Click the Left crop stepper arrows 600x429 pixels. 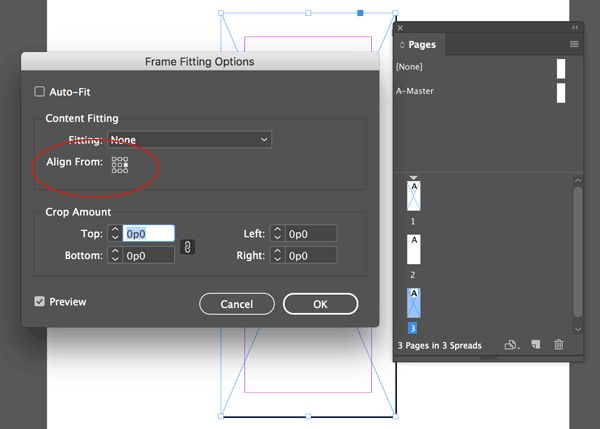tap(277, 233)
